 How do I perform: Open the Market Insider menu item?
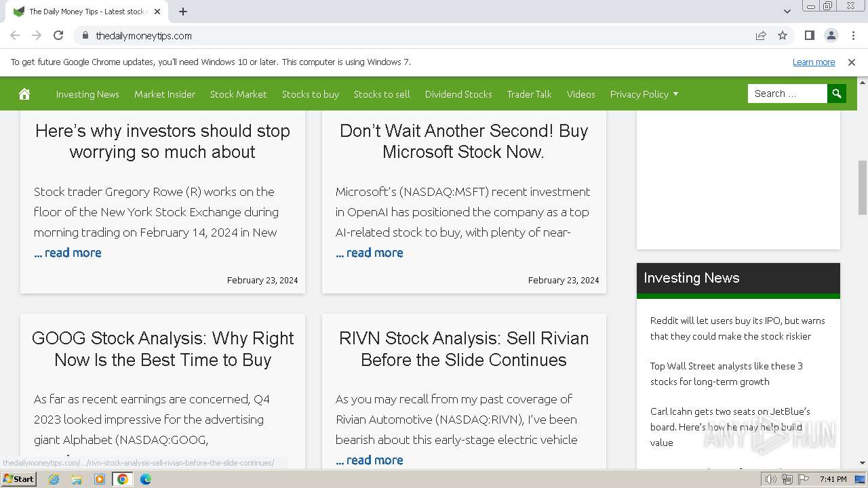pos(165,94)
